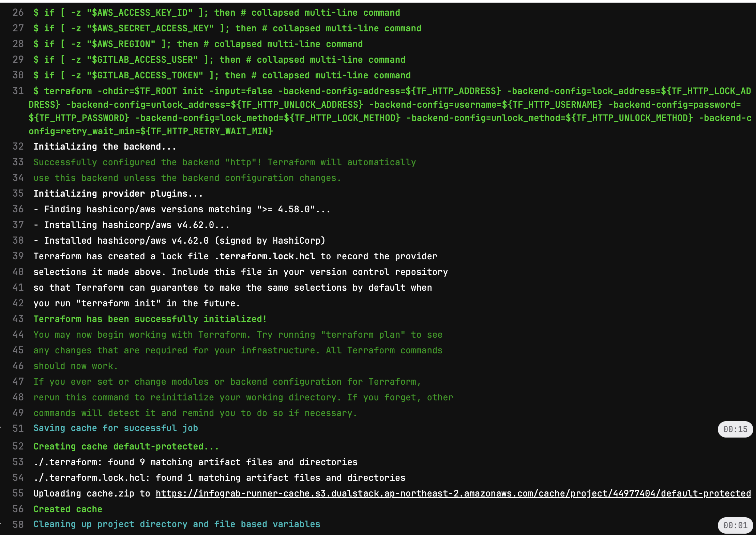
Task: Click 'Installing hashicorp/aws v4.62.0...' line
Action: pyautogui.click(x=132, y=225)
